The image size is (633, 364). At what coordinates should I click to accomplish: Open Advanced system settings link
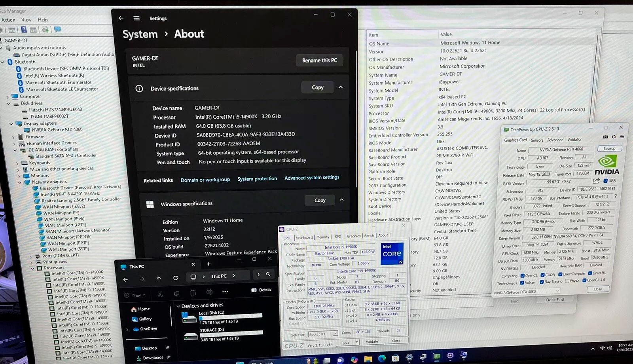click(312, 178)
